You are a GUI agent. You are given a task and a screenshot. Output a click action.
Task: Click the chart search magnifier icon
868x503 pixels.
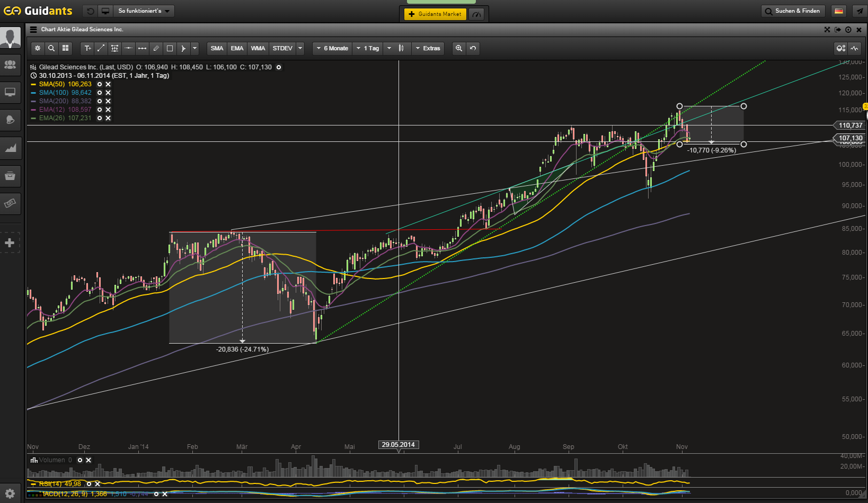(51, 48)
